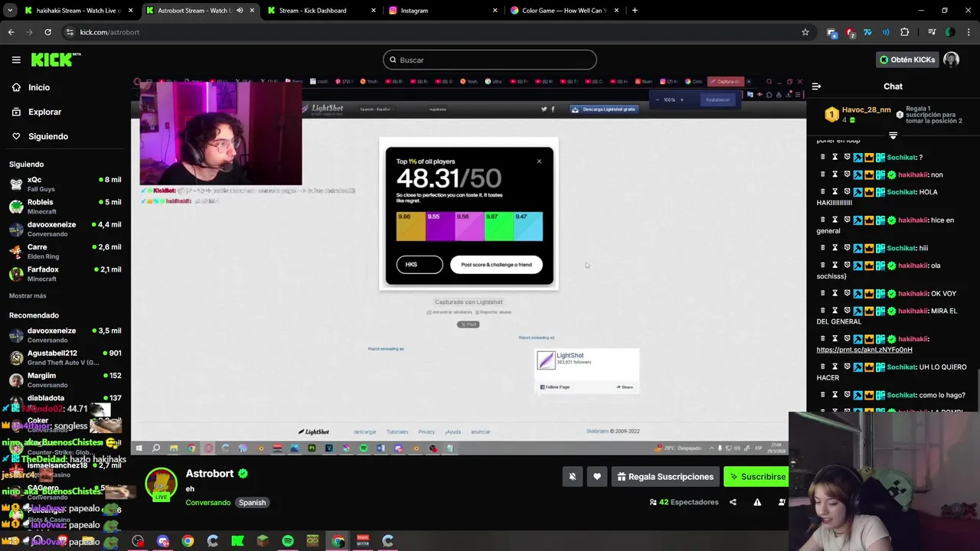Open Margiim recommended channel
This screenshot has width=980, height=551.
(x=65, y=380)
